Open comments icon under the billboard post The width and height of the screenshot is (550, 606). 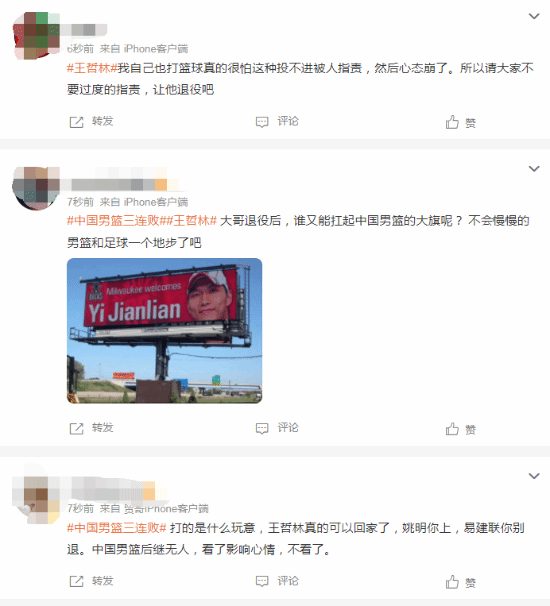[x=262, y=428]
